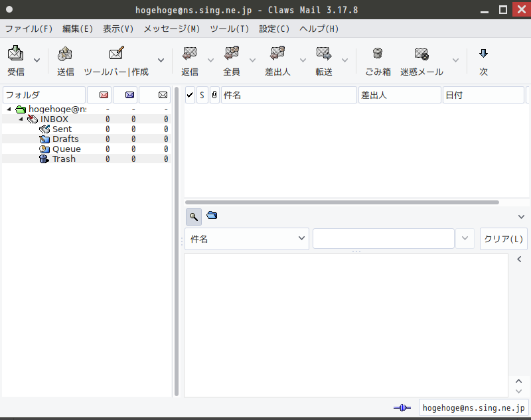Select the Sent folder
Screen dimensions: 531x420
62,129
